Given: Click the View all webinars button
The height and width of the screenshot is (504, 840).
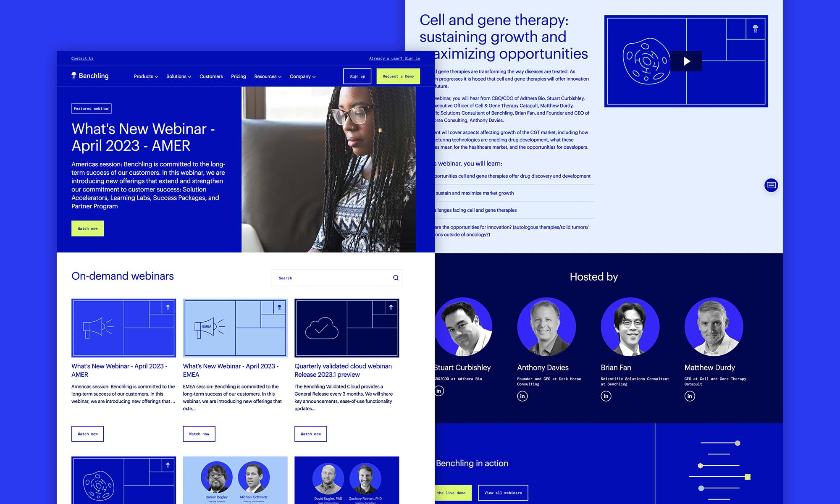Looking at the screenshot, I should coord(503,492).
